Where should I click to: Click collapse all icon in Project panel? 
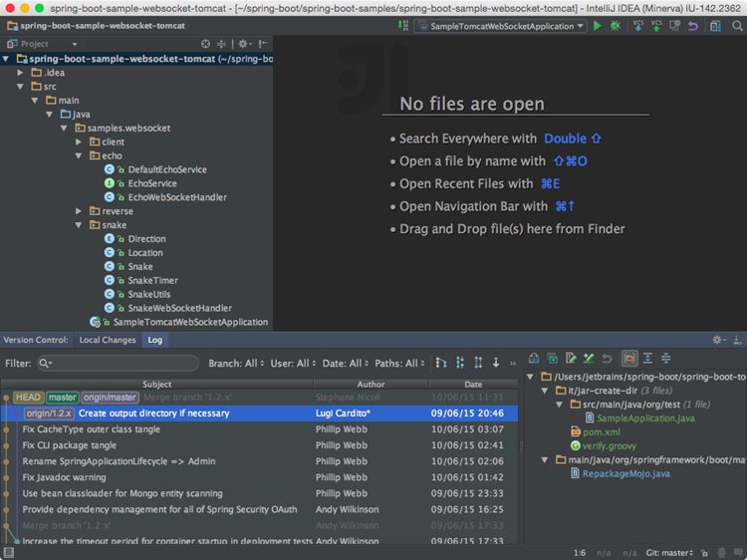point(221,44)
